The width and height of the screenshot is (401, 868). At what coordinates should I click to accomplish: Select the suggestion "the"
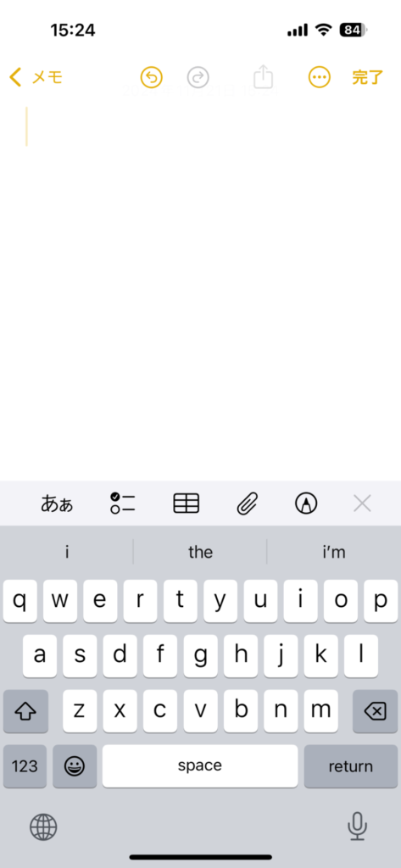[200, 552]
